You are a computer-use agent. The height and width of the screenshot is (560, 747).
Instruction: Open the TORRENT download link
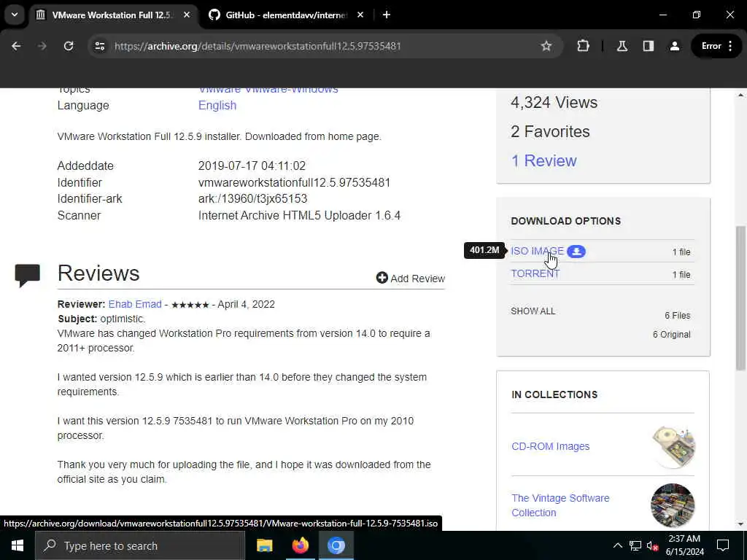[x=535, y=274]
